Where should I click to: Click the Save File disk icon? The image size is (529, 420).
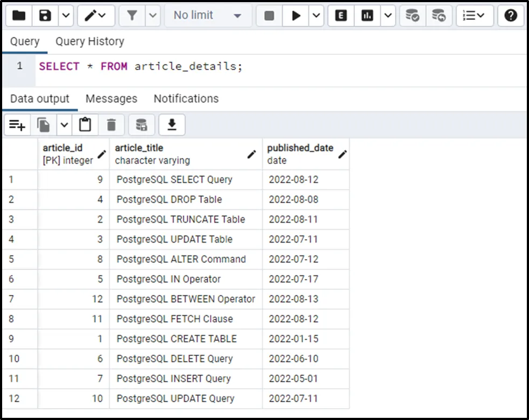(45, 16)
